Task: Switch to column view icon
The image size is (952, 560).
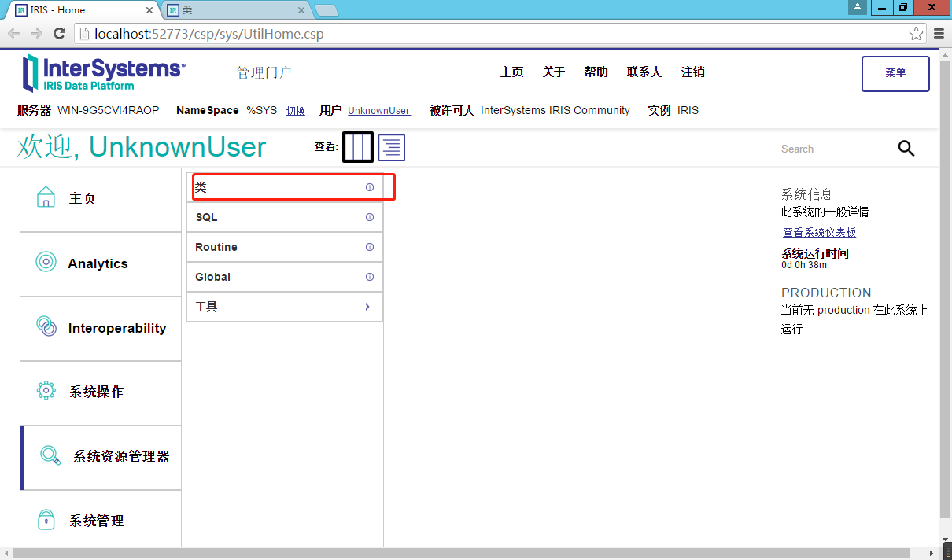Action: [x=358, y=147]
